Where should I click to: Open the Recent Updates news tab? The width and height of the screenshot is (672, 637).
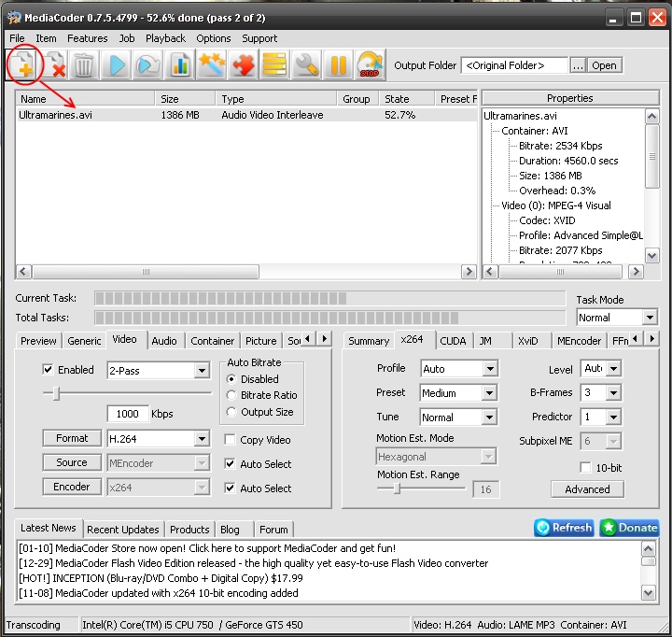tap(123, 530)
